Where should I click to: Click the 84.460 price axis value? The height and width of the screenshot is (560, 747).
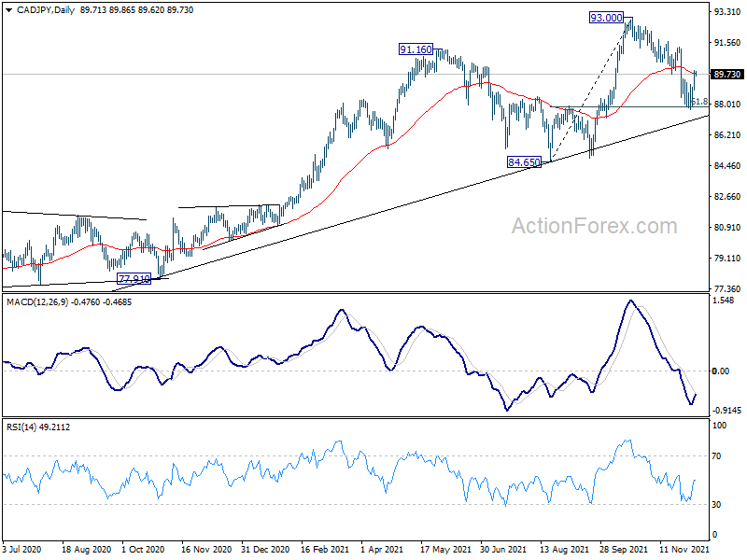[727, 166]
